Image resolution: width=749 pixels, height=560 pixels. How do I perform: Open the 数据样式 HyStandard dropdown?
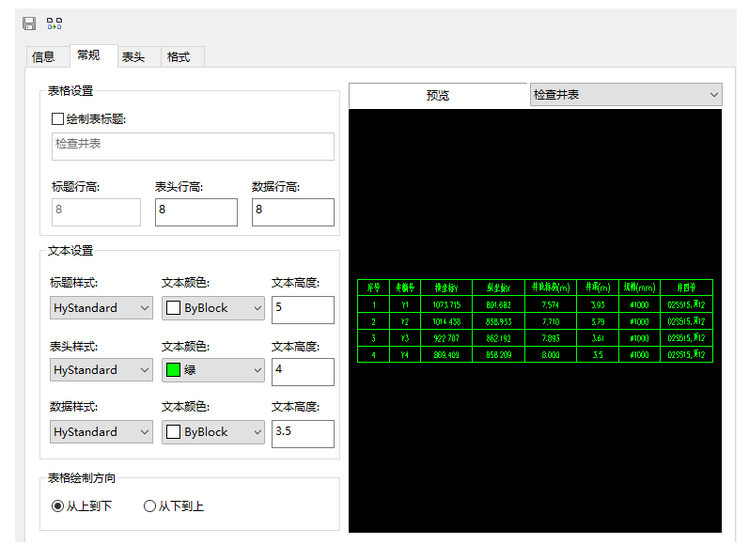101,432
